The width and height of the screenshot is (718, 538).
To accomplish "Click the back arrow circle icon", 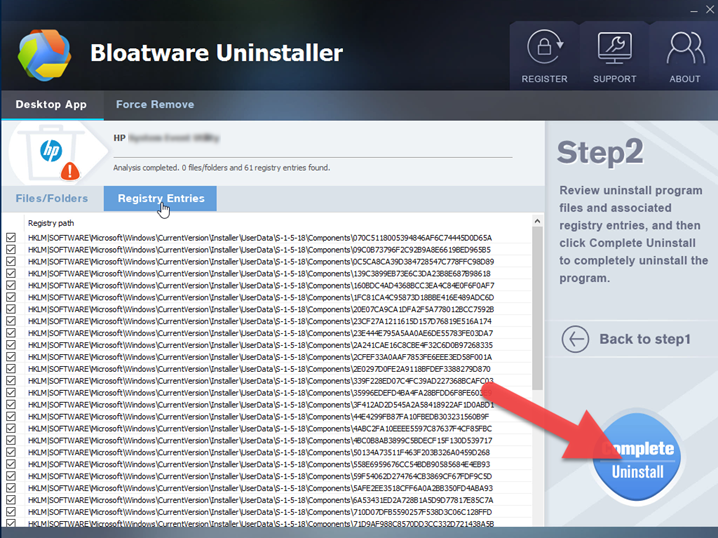I will [x=575, y=339].
